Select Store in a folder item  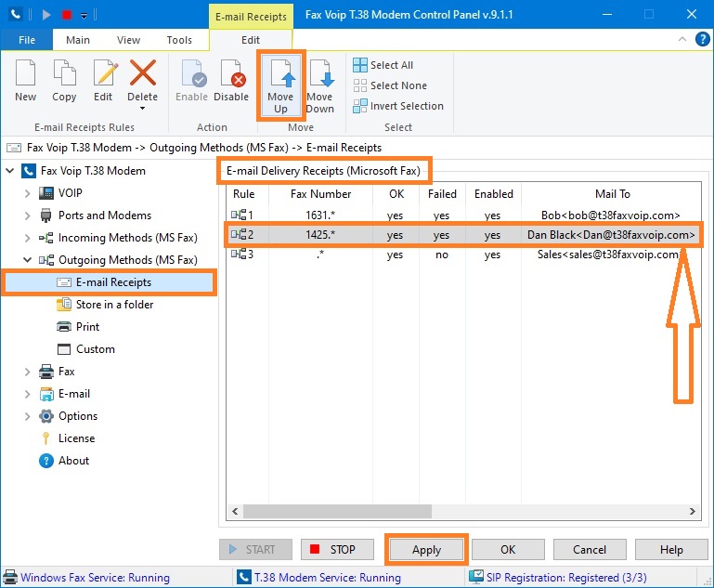coord(114,305)
